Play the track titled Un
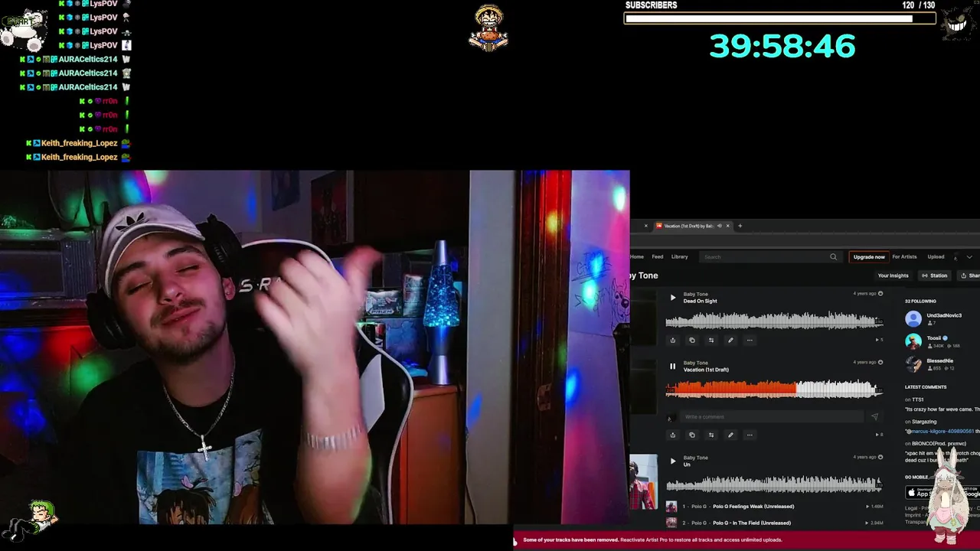Viewport: 980px width, 551px height. coord(673,461)
